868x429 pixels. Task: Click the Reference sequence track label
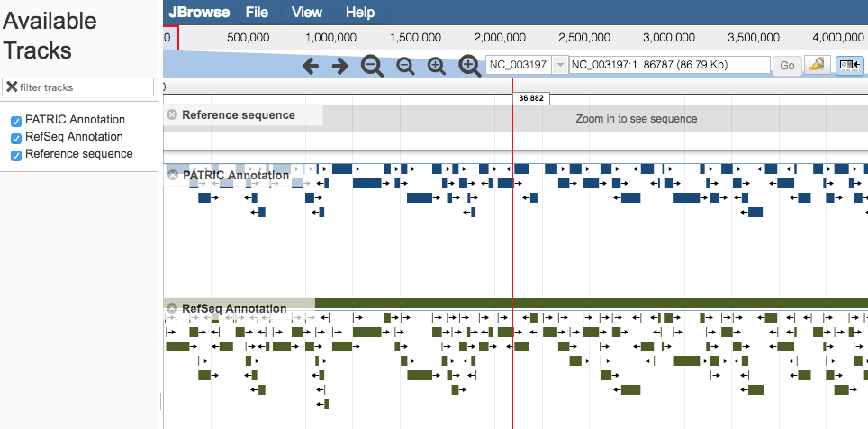[x=239, y=114]
